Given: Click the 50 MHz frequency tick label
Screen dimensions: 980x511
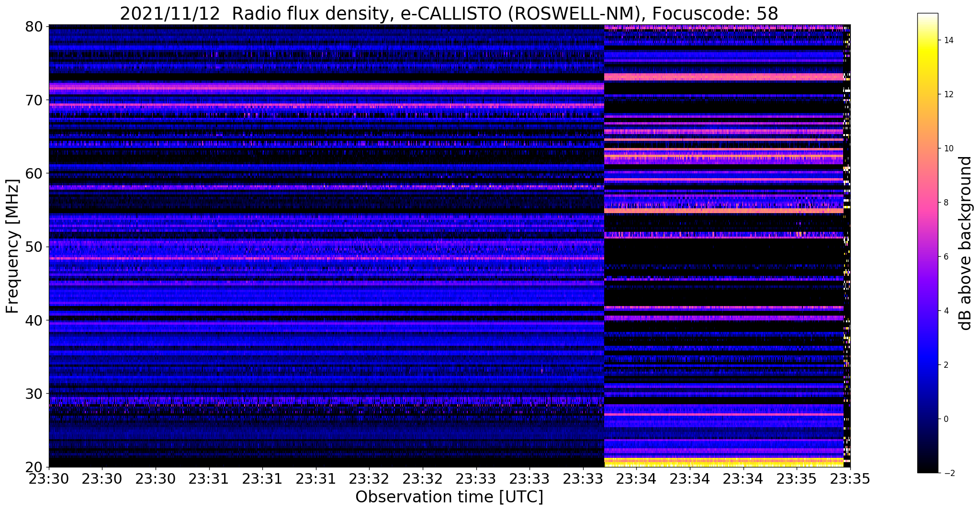Looking at the screenshot, I should [34, 247].
